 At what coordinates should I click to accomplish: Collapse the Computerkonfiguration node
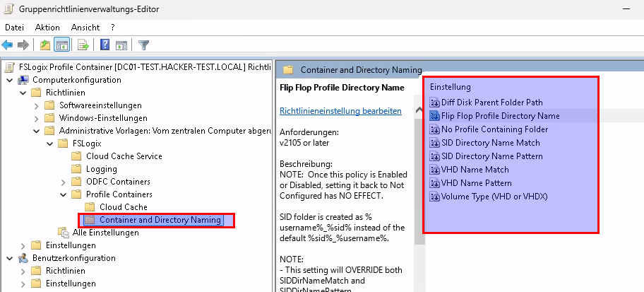8,80
